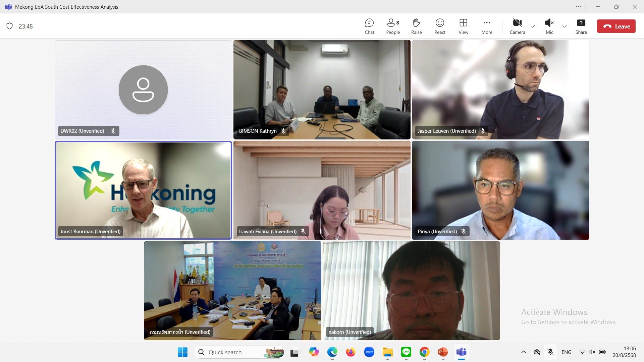Viewport: 644px width, 362px height.
Task: Expand the Camera options dropdown arrow
Action: tap(533, 26)
